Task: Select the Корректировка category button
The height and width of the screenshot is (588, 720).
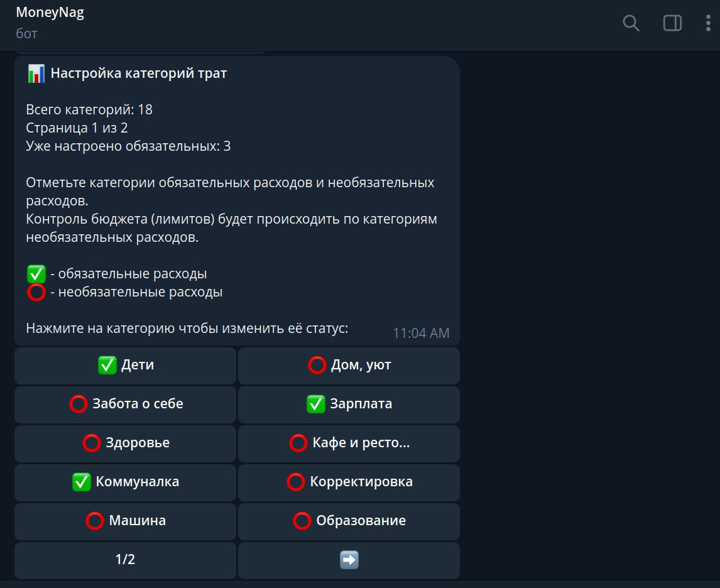Action: click(x=349, y=482)
